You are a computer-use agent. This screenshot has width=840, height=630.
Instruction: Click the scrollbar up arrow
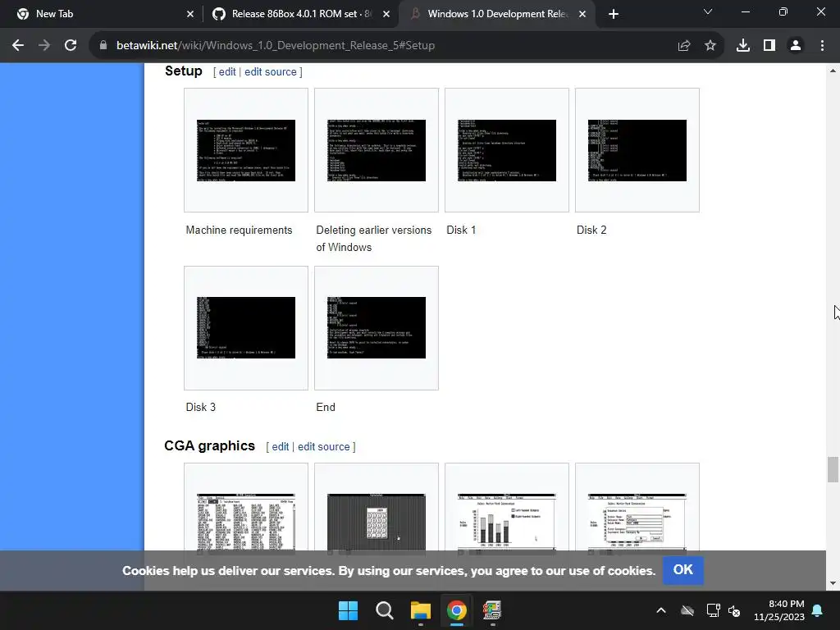point(832,71)
